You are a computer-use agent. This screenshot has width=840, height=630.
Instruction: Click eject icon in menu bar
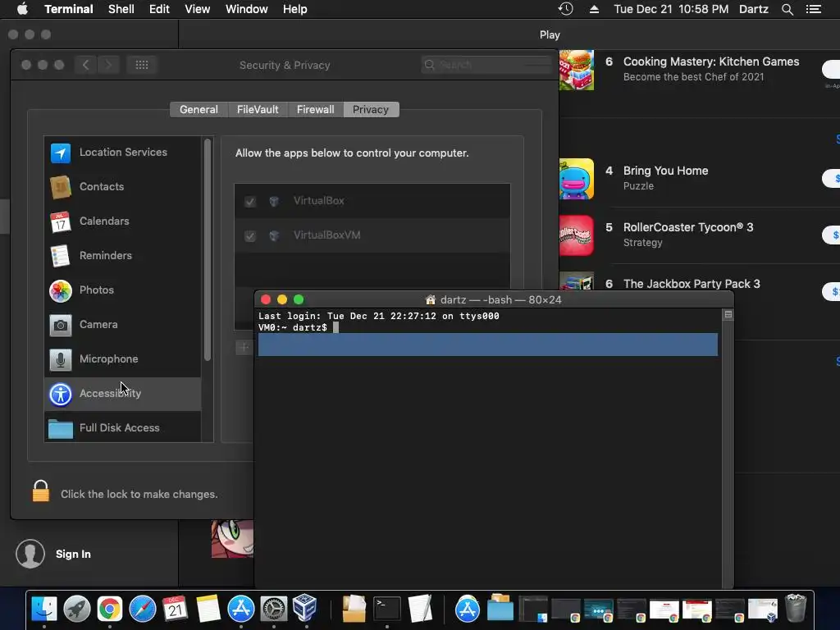[x=594, y=9]
